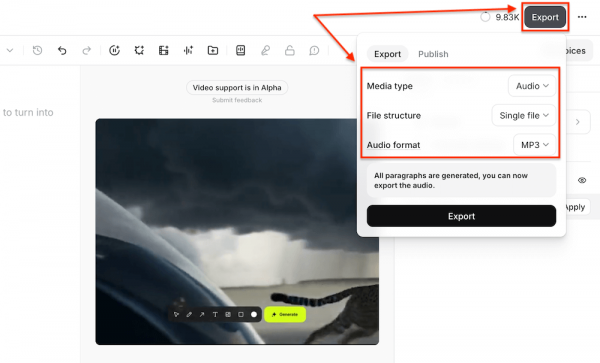Viewport: 600px width, 363px height.
Task: Open the film strip video tool
Action: pyautogui.click(x=164, y=50)
